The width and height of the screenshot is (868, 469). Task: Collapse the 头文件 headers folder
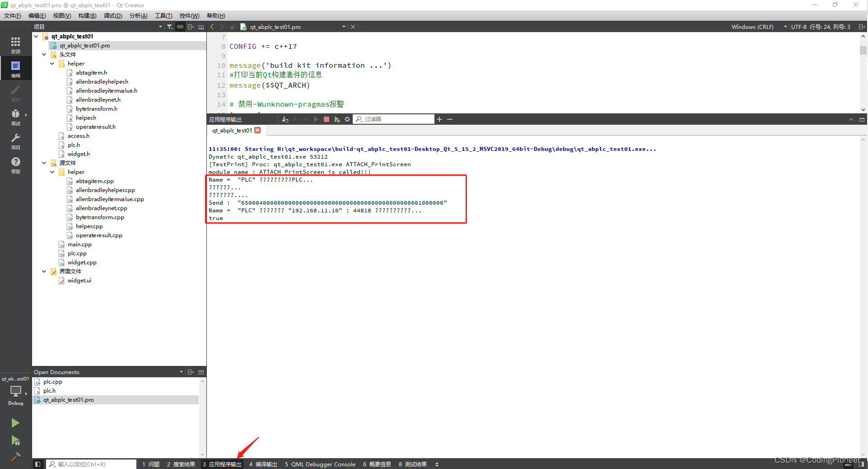[44, 54]
